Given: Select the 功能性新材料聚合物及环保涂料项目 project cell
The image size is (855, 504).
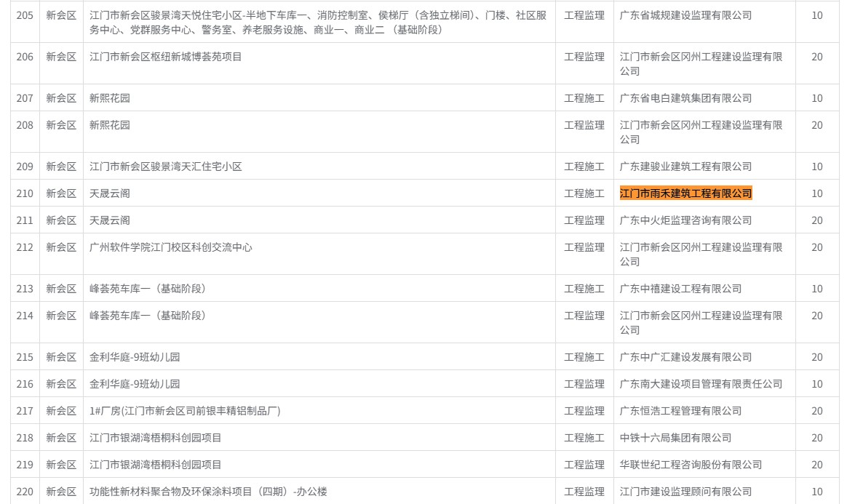Looking at the screenshot, I should coord(208,492).
